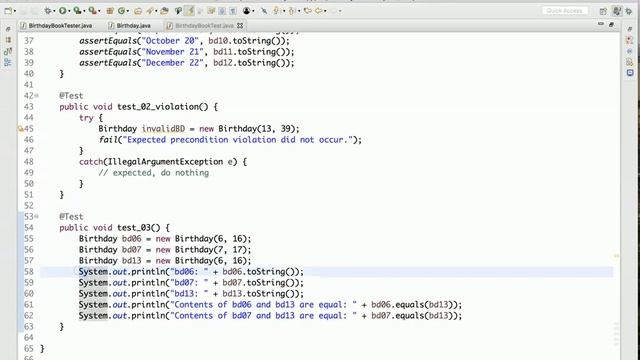Navigate back with yellow arrow icon
The width and height of the screenshot is (640, 360).
319,11
